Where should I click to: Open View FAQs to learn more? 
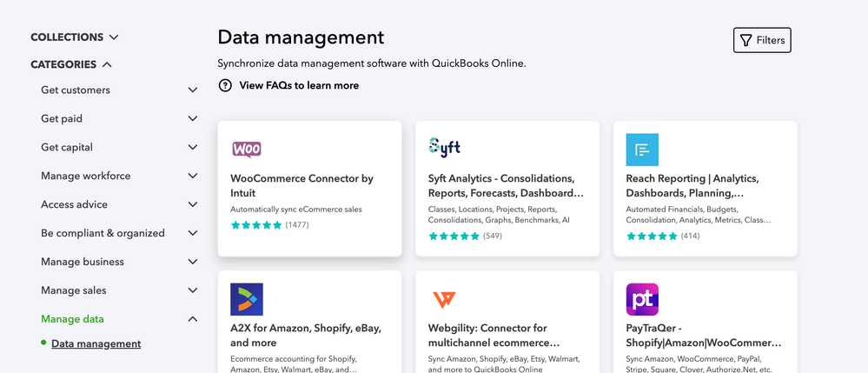pos(299,85)
